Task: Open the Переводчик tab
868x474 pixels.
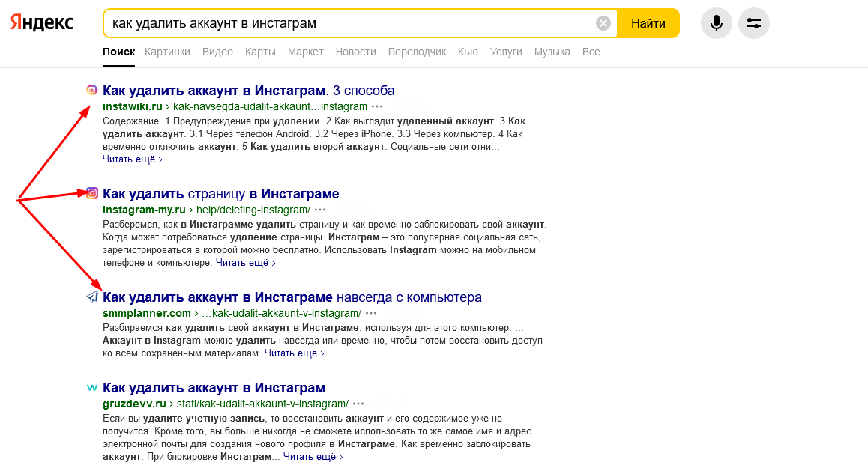Action: click(417, 52)
